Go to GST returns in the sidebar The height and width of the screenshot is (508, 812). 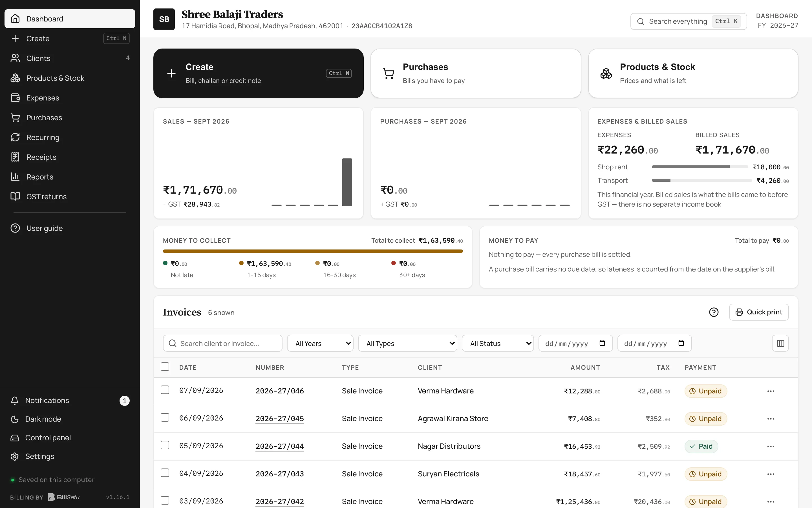[70, 196]
